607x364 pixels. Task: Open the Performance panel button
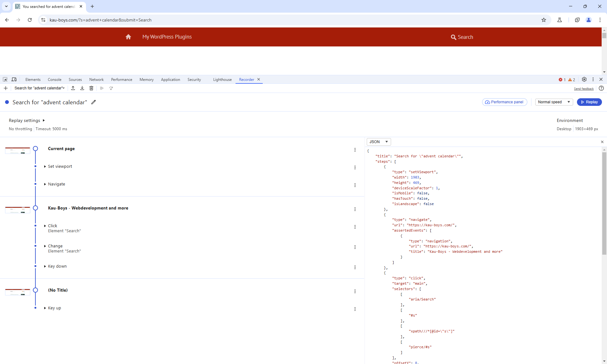tap(505, 102)
